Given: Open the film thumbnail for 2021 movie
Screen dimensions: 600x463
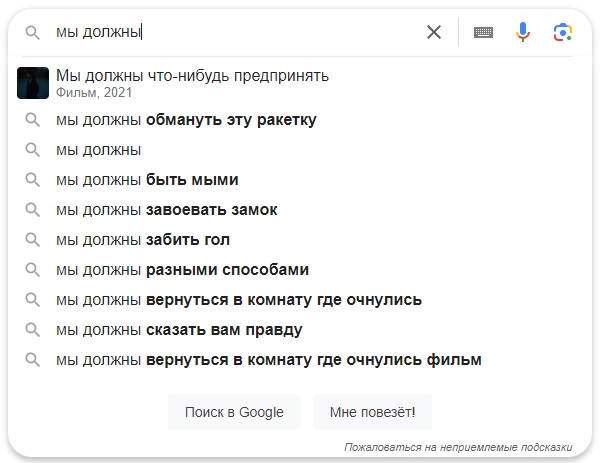Looking at the screenshot, I should point(33,82).
